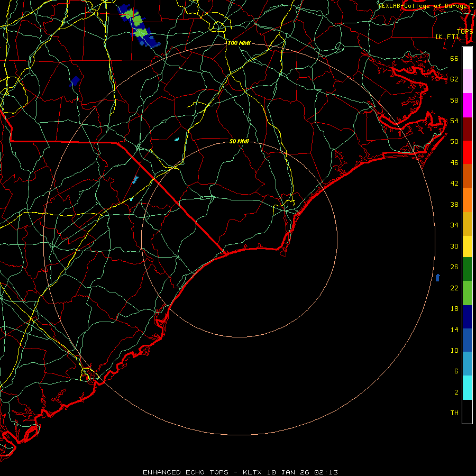The height and width of the screenshot is (476, 476).
Task: Click the legend value '14'
Action: pyautogui.click(x=454, y=329)
